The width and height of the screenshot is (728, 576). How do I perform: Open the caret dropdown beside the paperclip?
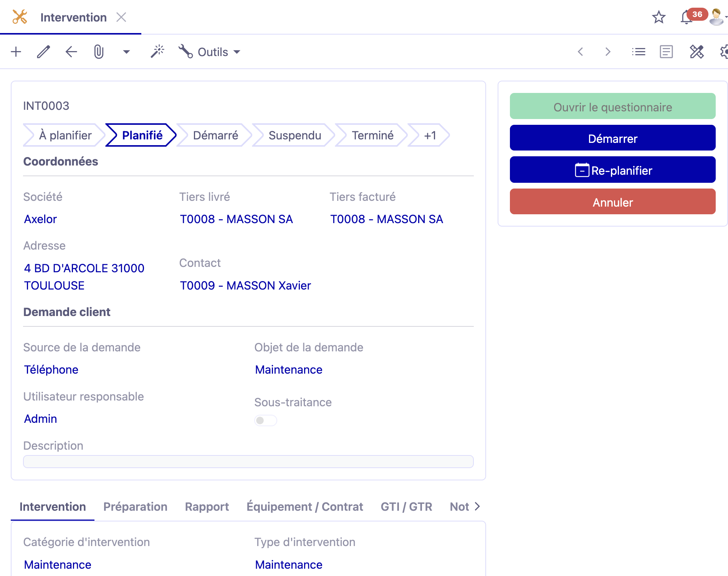click(126, 52)
